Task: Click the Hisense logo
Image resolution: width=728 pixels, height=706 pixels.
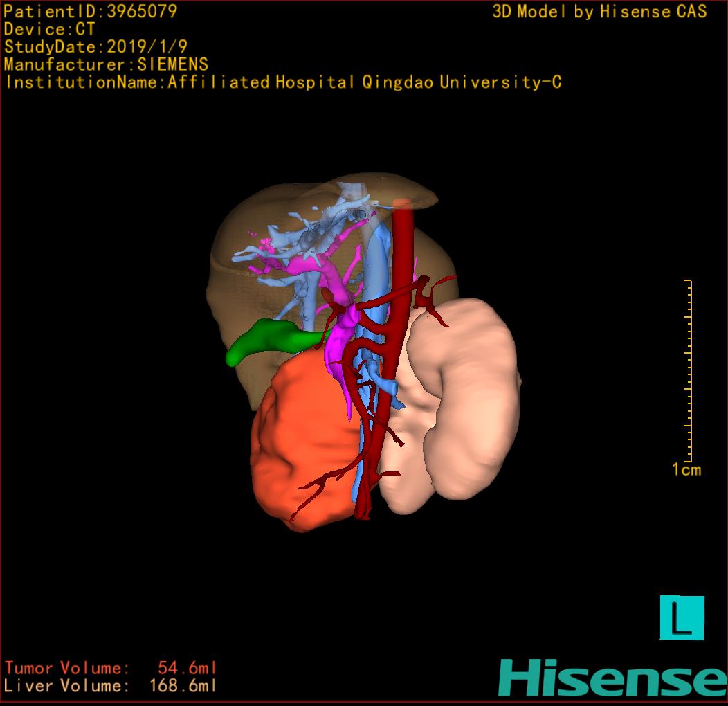Action: (613, 678)
